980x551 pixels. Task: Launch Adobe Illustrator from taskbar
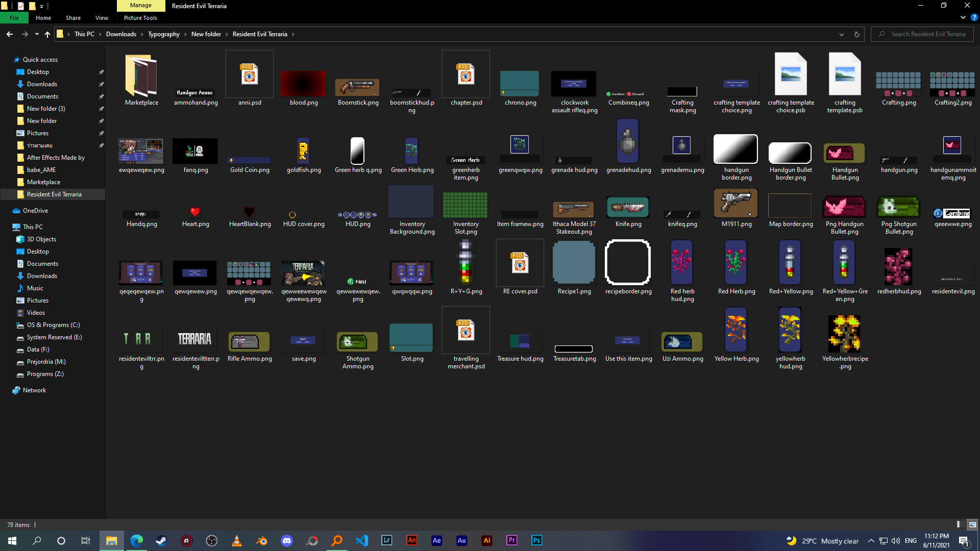(486, 541)
